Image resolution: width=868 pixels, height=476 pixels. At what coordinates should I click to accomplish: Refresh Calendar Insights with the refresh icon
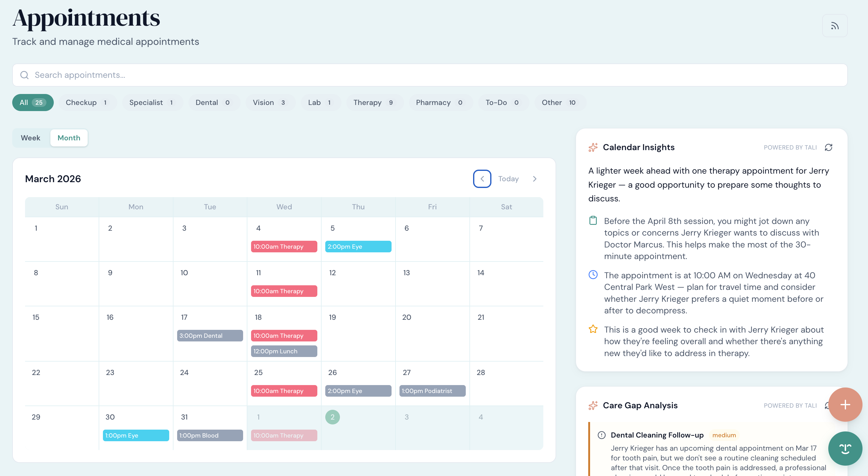pos(828,147)
